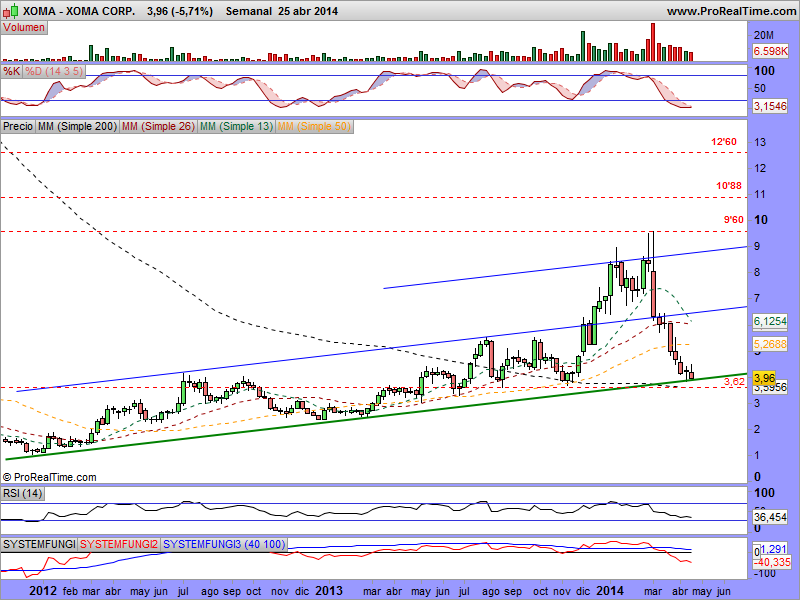The image size is (800, 600).
Task: Select the Volumen indicator label
Action: pos(24,28)
